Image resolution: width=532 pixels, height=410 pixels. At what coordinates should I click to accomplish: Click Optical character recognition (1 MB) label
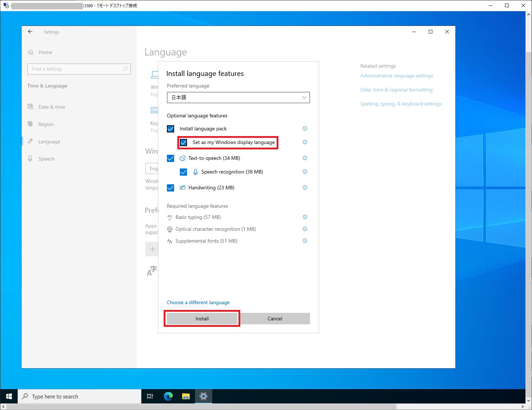pyautogui.click(x=215, y=229)
